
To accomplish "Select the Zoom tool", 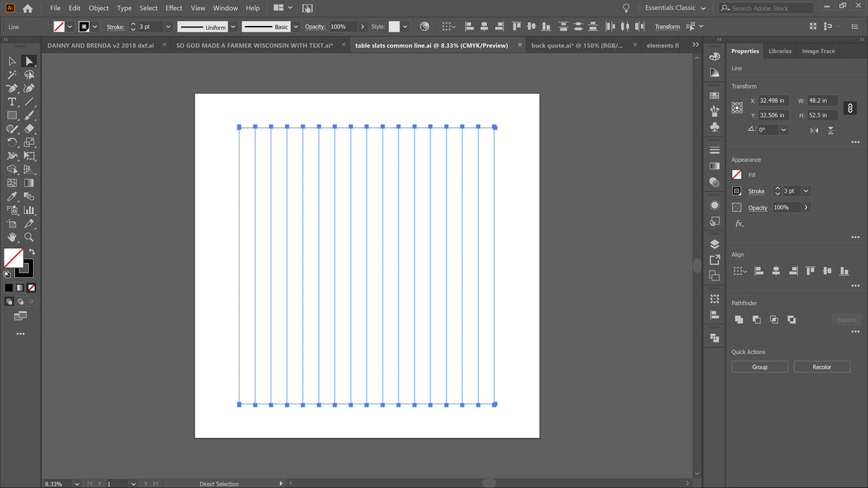I will pyautogui.click(x=29, y=237).
